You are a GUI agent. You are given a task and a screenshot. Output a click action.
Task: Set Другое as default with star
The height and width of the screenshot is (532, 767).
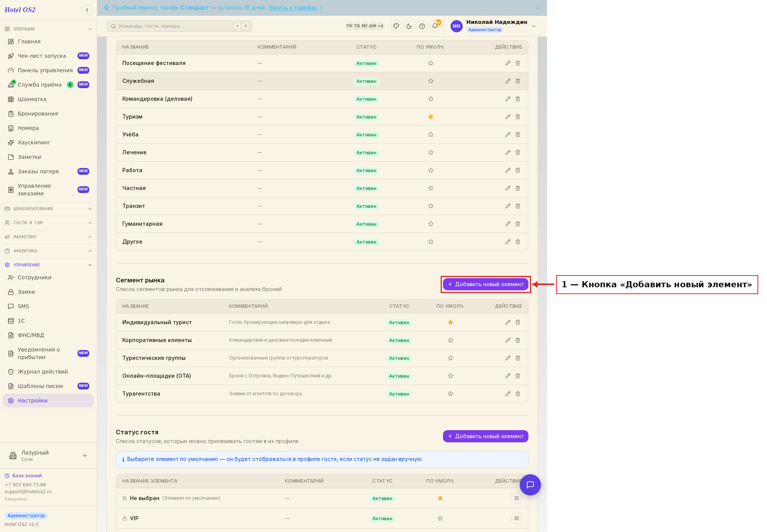pos(431,242)
